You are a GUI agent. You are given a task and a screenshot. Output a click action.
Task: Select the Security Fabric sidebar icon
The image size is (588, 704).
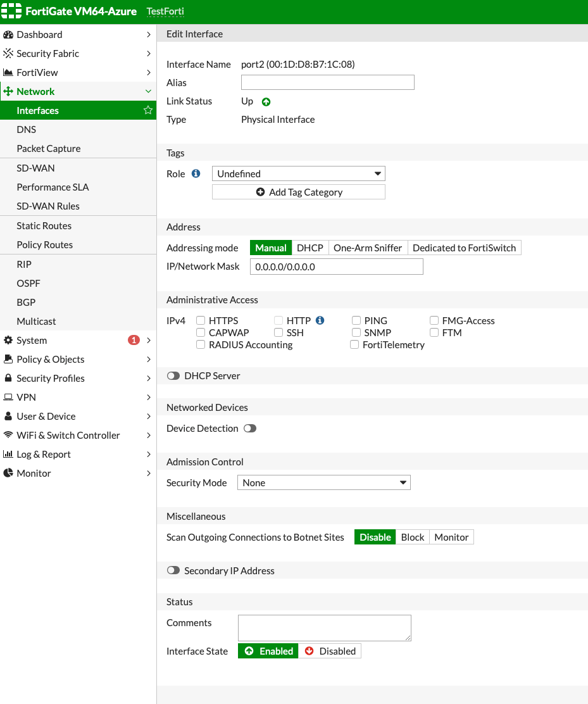9,53
